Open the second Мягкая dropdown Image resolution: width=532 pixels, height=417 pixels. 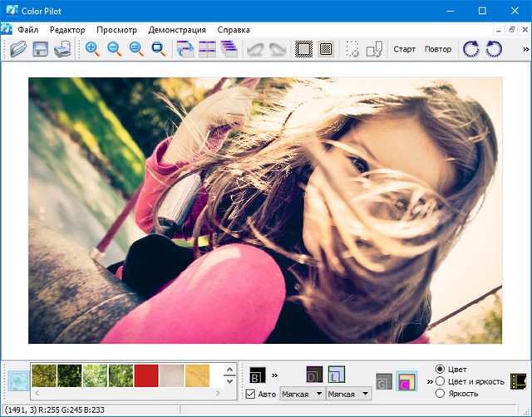click(348, 394)
